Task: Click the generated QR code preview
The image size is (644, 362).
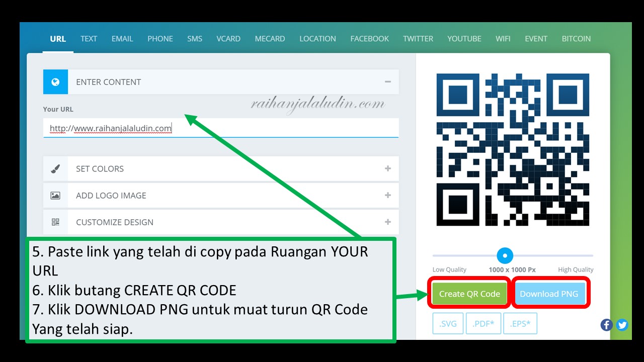Action: pos(513,150)
